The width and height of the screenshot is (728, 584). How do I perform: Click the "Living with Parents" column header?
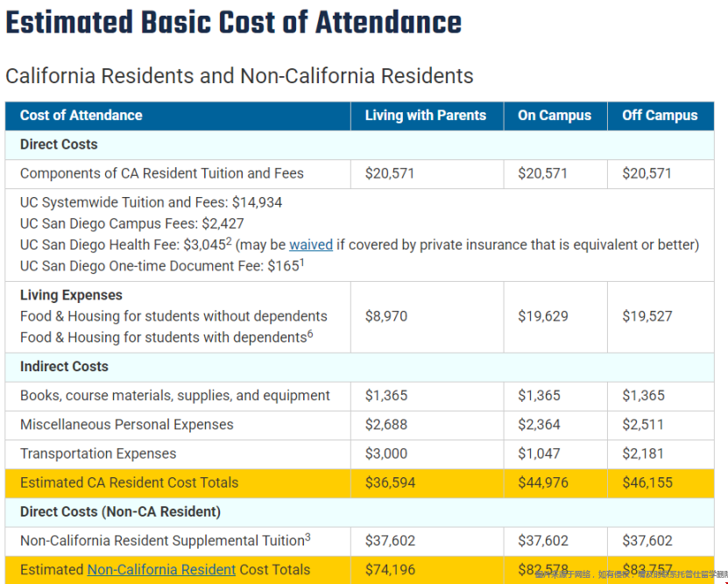click(x=425, y=116)
